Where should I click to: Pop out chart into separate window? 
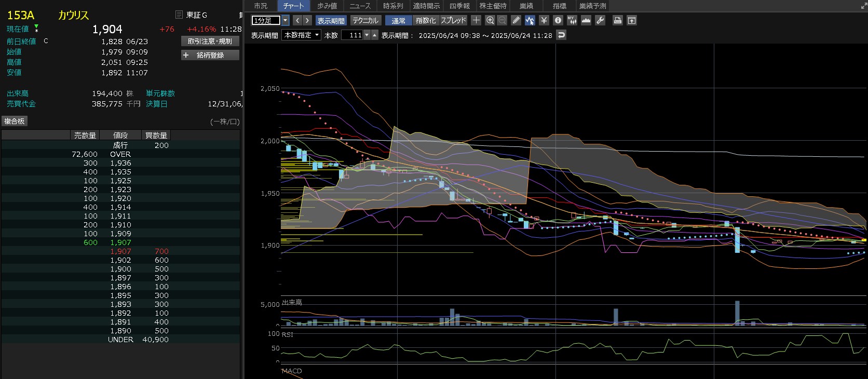632,20
